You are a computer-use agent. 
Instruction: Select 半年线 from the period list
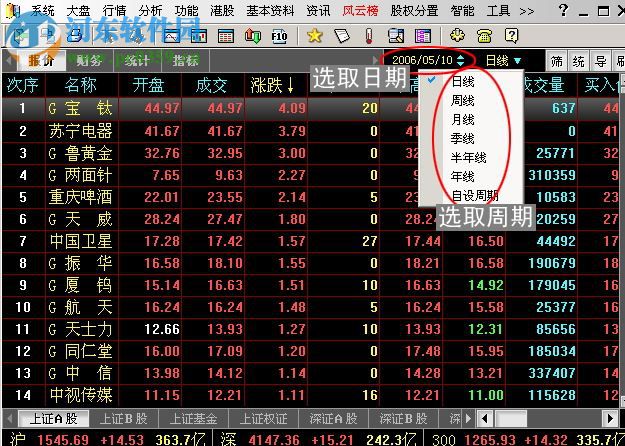point(468,157)
